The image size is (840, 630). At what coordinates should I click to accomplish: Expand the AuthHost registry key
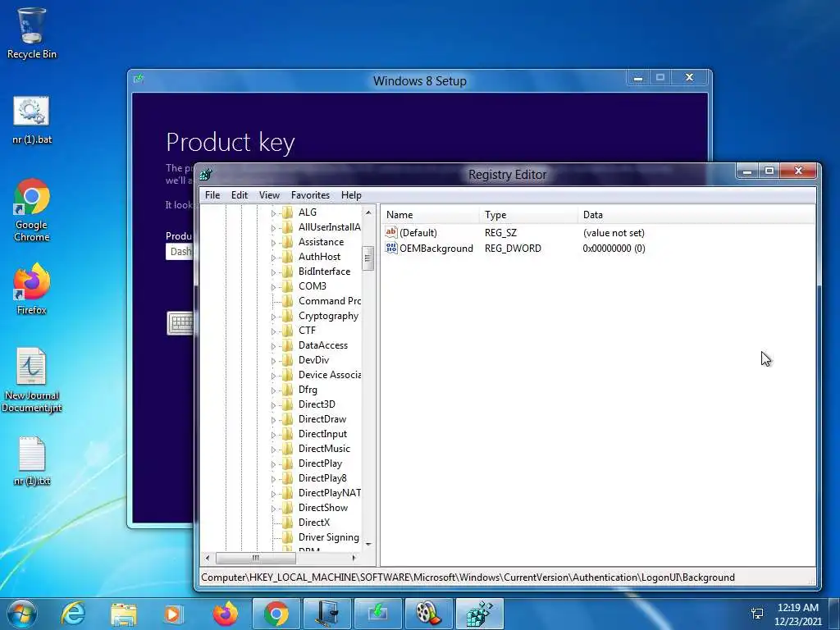pos(273,258)
